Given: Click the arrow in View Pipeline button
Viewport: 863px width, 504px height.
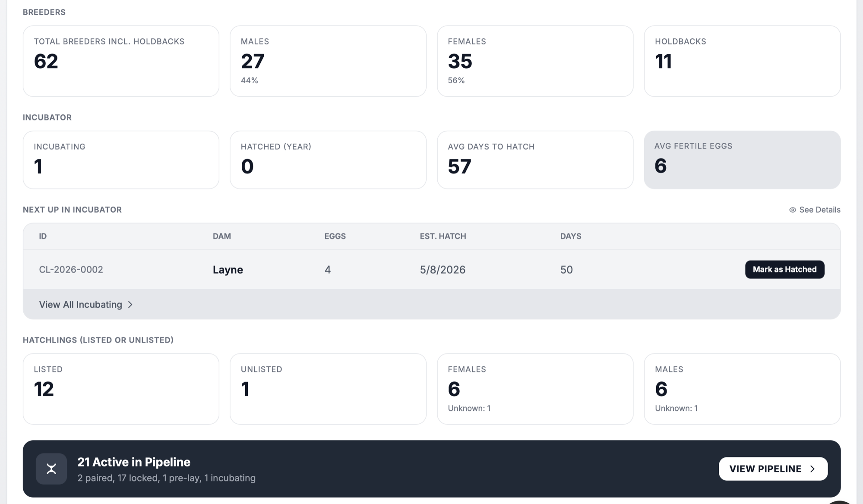Looking at the screenshot, I should point(812,469).
